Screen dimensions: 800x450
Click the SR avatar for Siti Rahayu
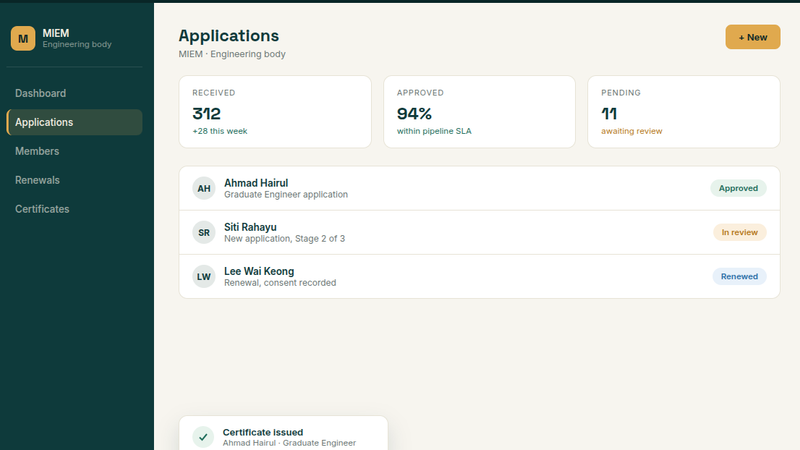tap(204, 233)
